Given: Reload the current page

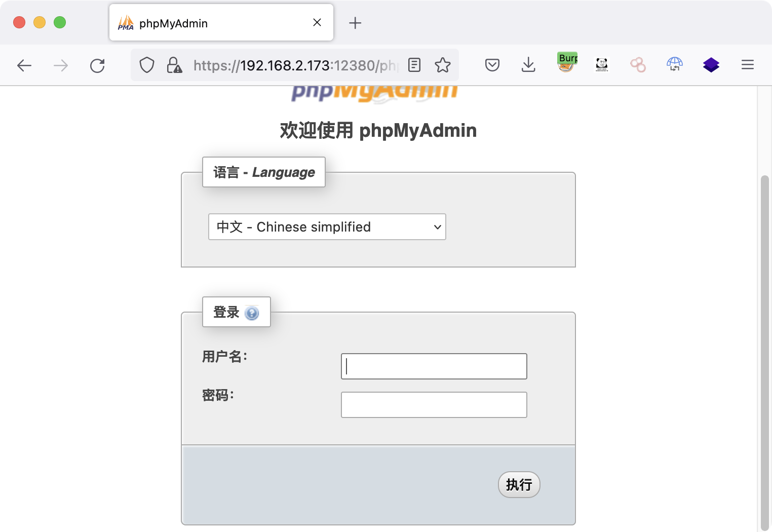Looking at the screenshot, I should tap(97, 65).
